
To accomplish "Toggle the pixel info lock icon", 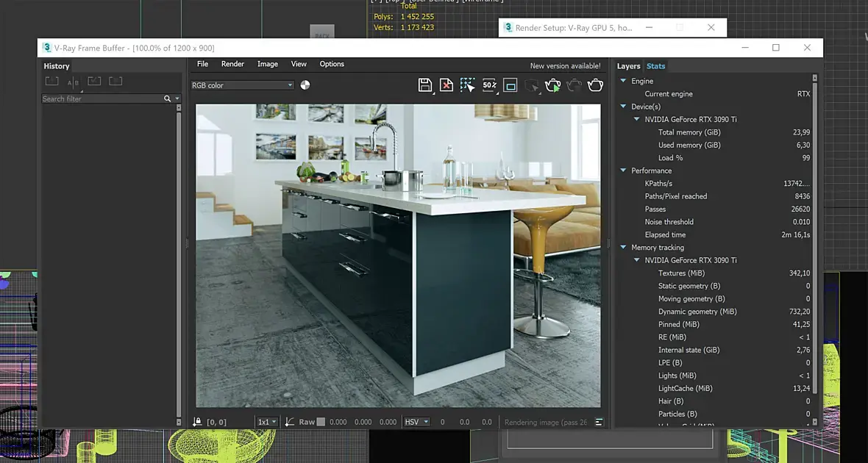I will click(197, 423).
